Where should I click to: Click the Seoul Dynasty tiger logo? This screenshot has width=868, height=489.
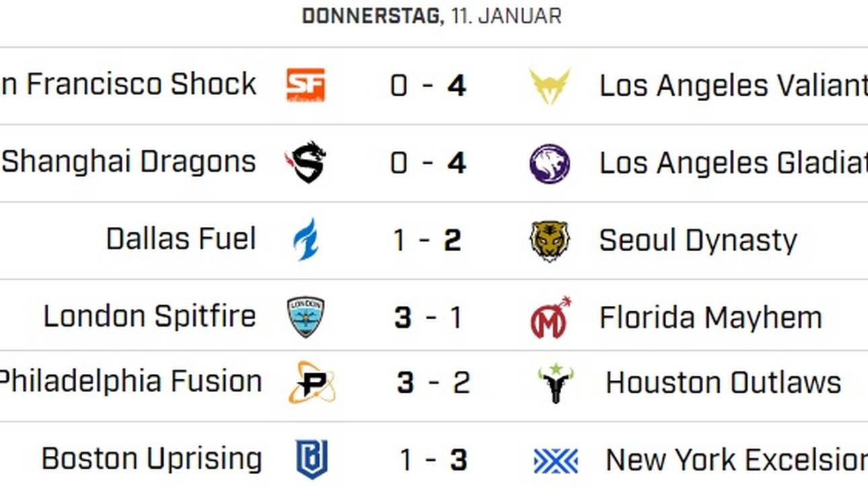click(550, 240)
